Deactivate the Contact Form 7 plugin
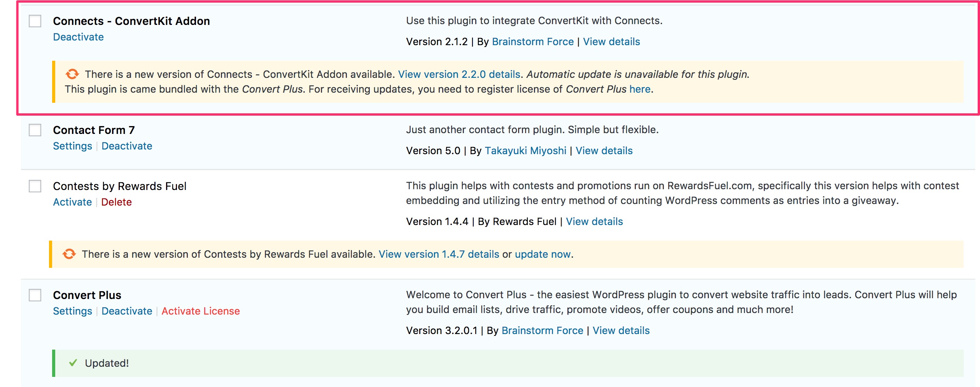980x387 pixels. pyautogui.click(x=127, y=146)
